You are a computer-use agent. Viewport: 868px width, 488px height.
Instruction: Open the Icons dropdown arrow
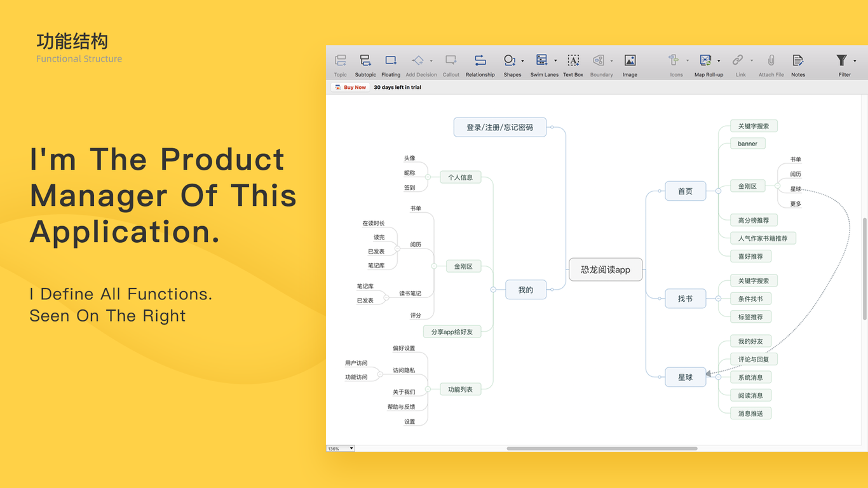[688, 61]
